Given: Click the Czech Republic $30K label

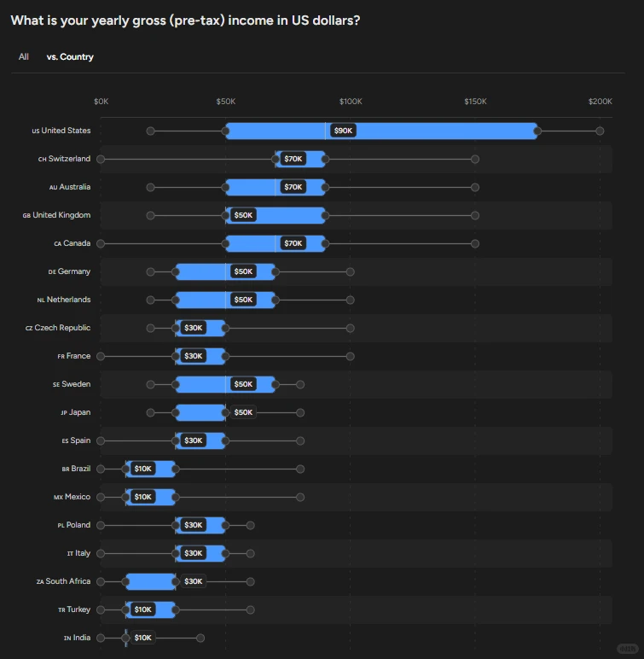Looking at the screenshot, I should tap(194, 328).
